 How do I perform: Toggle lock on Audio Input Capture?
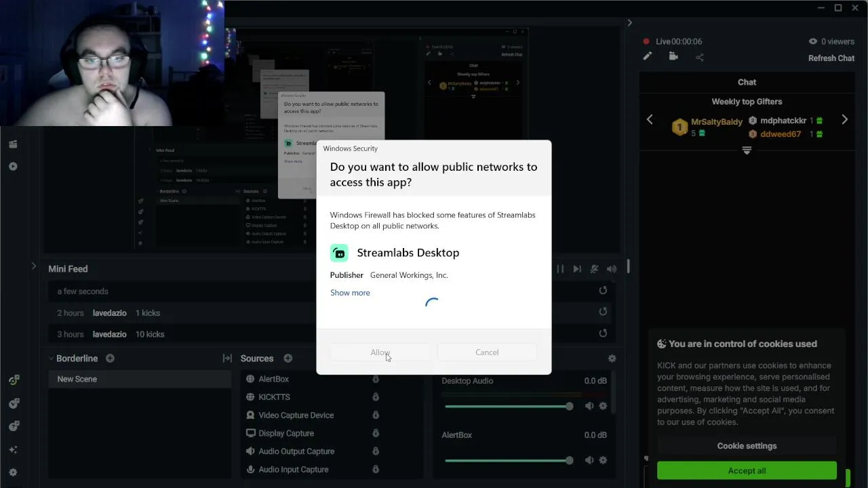(x=375, y=469)
